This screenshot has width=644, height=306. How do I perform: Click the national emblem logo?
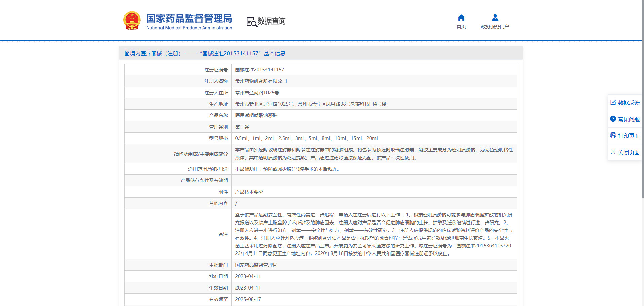pyautogui.click(x=132, y=21)
